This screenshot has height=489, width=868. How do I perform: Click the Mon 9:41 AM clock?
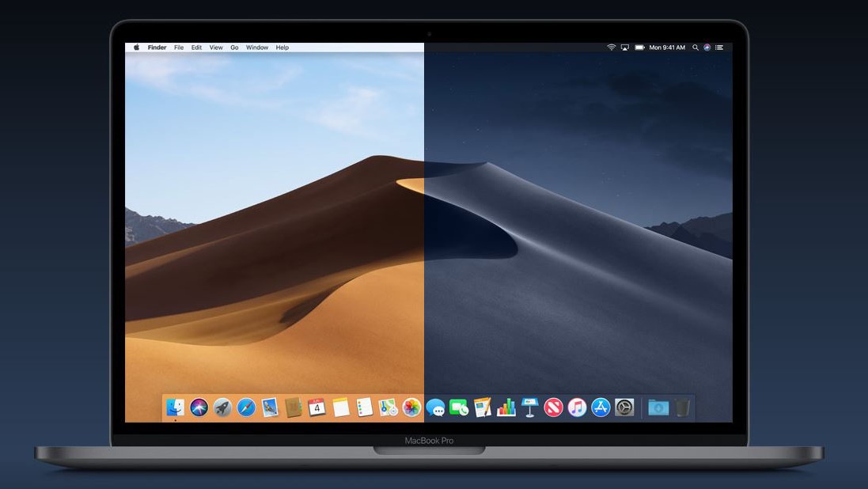pyautogui.click(x=667, y=47)
